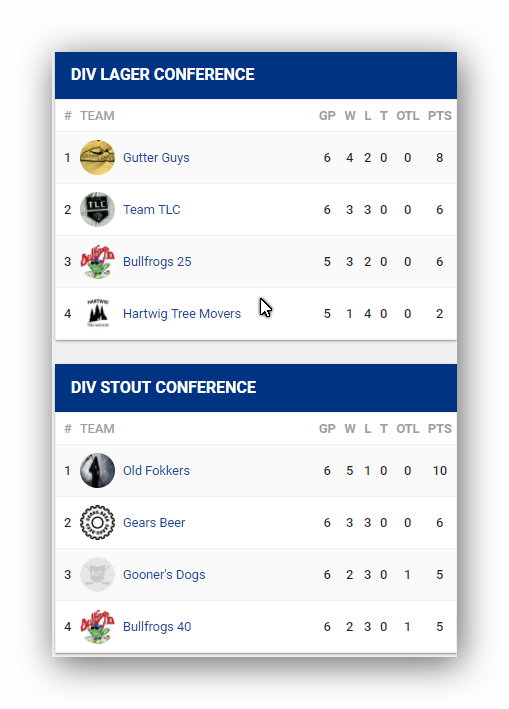The height and width of the screenshot is (709, 509).
Task: Open the Gears Beer link
Action: click(x=154, y=523)
